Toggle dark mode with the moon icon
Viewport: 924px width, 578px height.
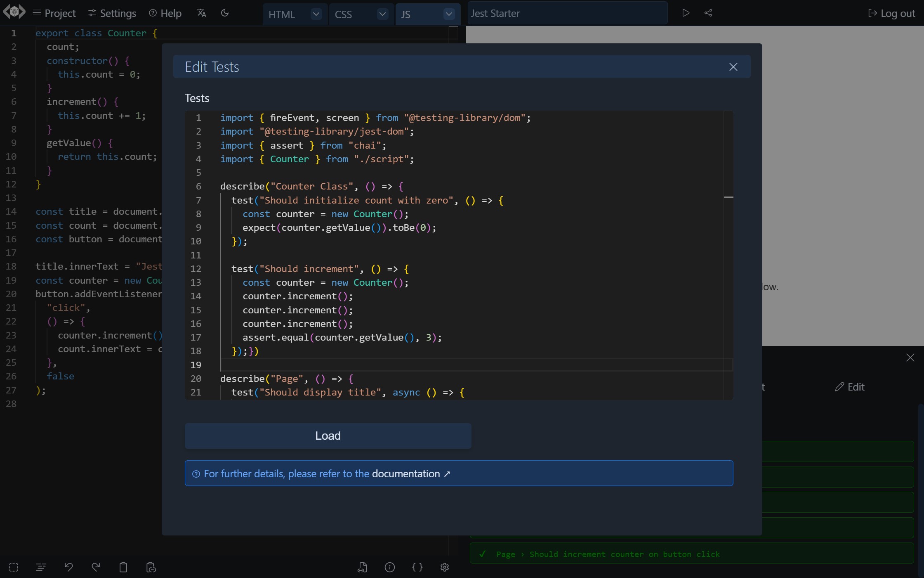pos(225,13)
